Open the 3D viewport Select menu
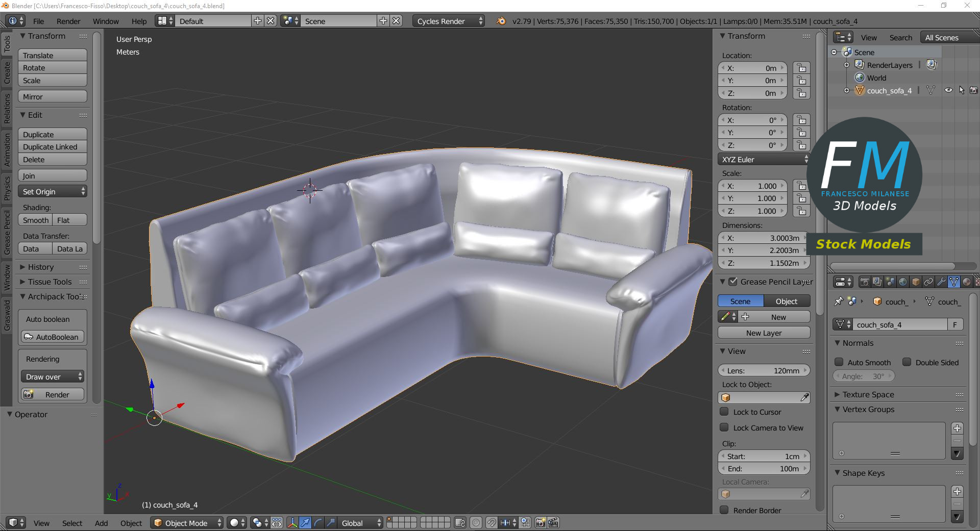980x531 pixels. coord(72,523)
